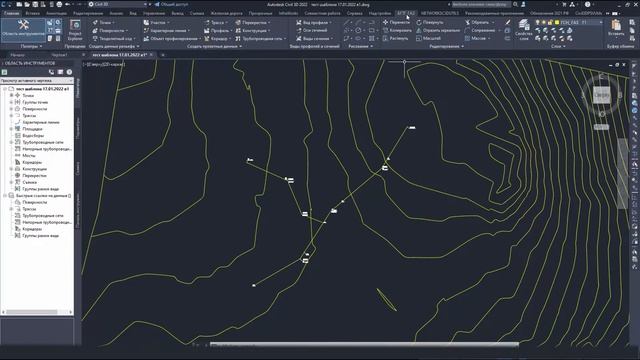Select the Мосты tree item
The height and width of the screenshot is (360, 640).
click(x=29, y=156)
